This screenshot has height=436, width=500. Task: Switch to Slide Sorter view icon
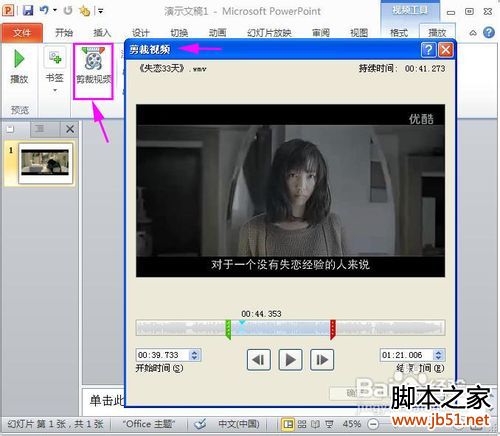(302, 424)
